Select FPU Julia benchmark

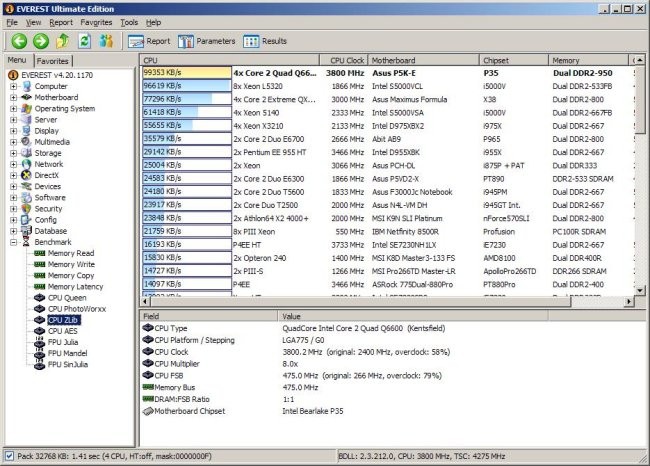[63, 342]
